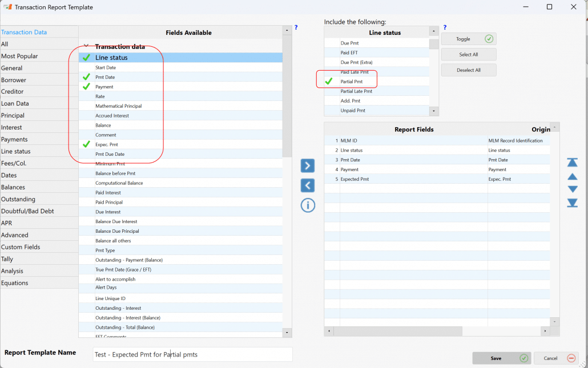Viewport: 588px width, 368px height.
Task: Move selected report field to bottom
Action: tap(572, 203)
